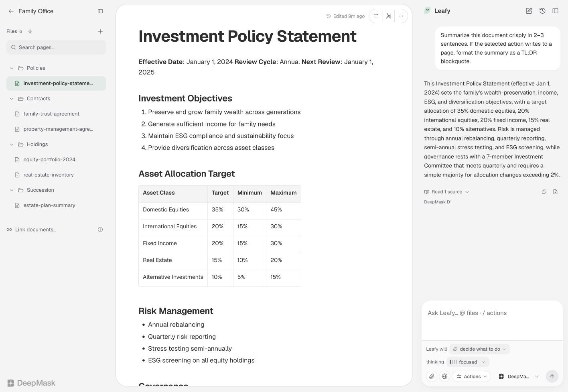Copy the Leafy response

click(544, 192)
